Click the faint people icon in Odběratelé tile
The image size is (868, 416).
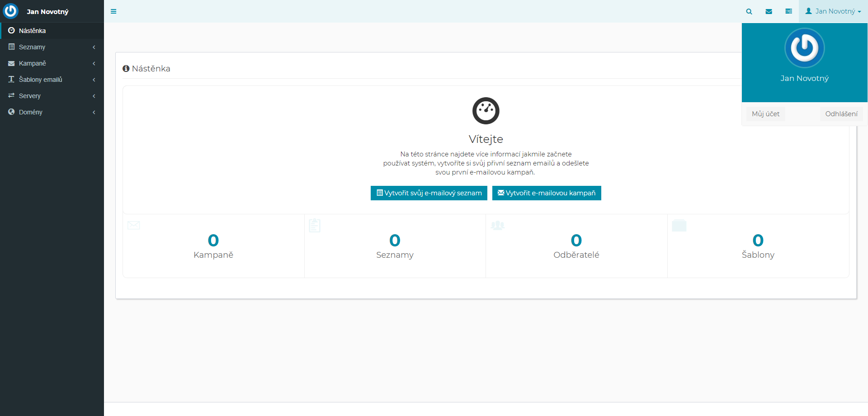(498, 225)
